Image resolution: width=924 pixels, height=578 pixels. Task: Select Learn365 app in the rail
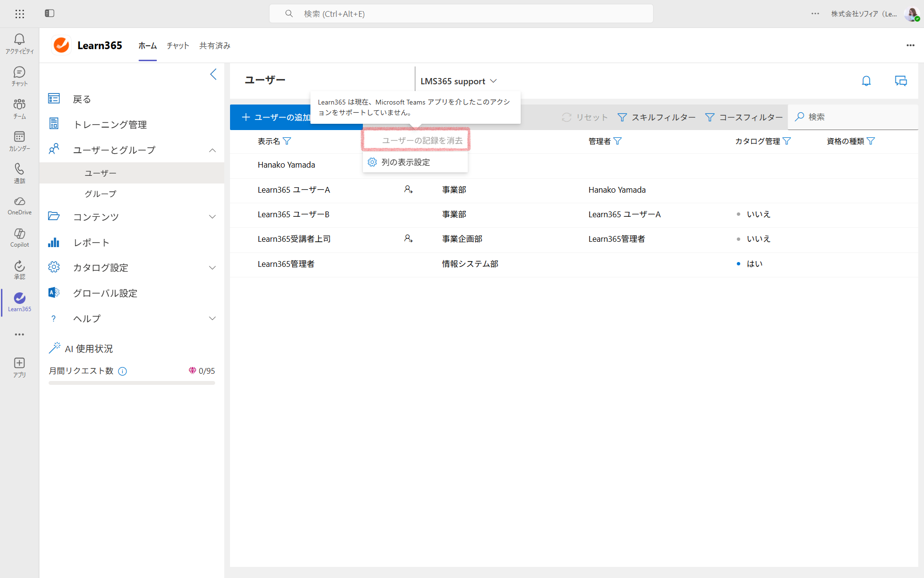(20, 302)
